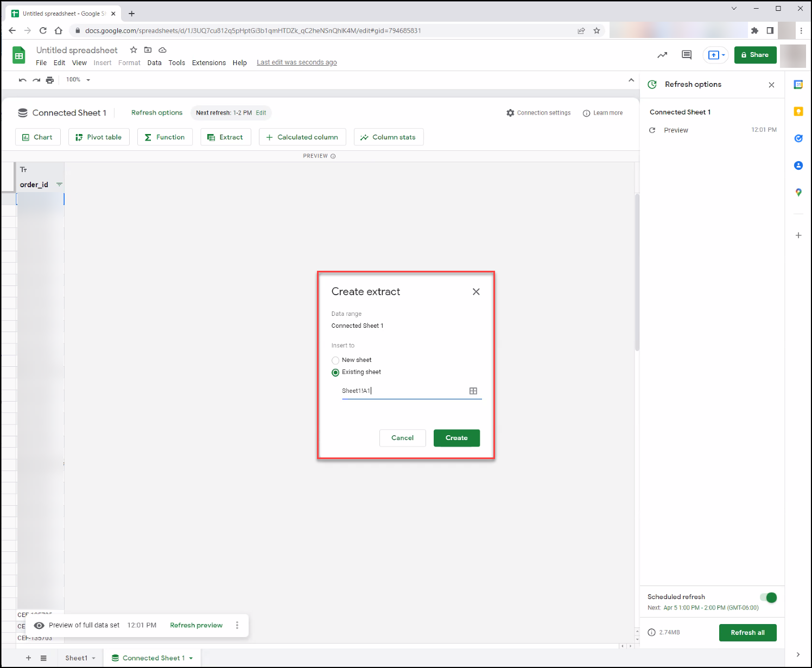Star the untitled spreadsheet
Screen dimensions: 812x668
tap(134, 50)
